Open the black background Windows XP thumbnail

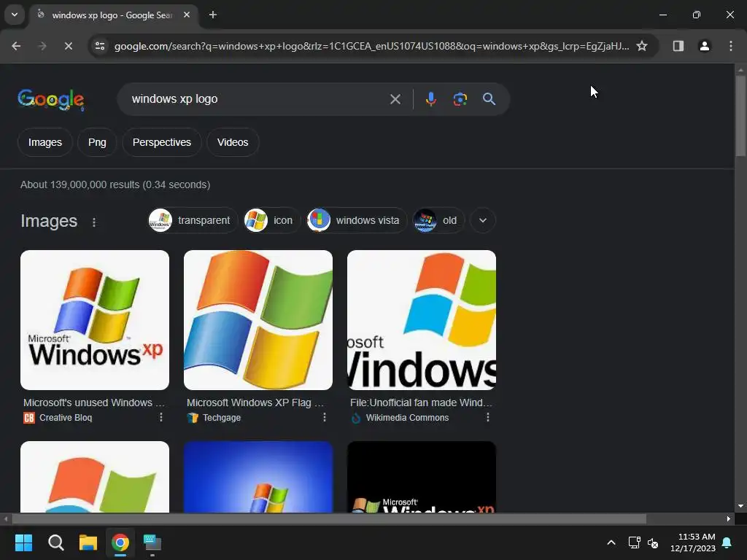422,477
